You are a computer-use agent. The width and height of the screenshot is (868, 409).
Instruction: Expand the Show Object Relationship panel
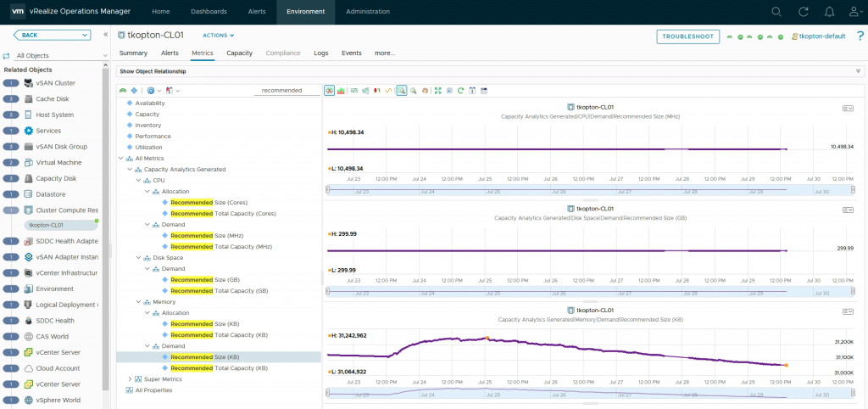pyautogui.click(x=858, y=71)
